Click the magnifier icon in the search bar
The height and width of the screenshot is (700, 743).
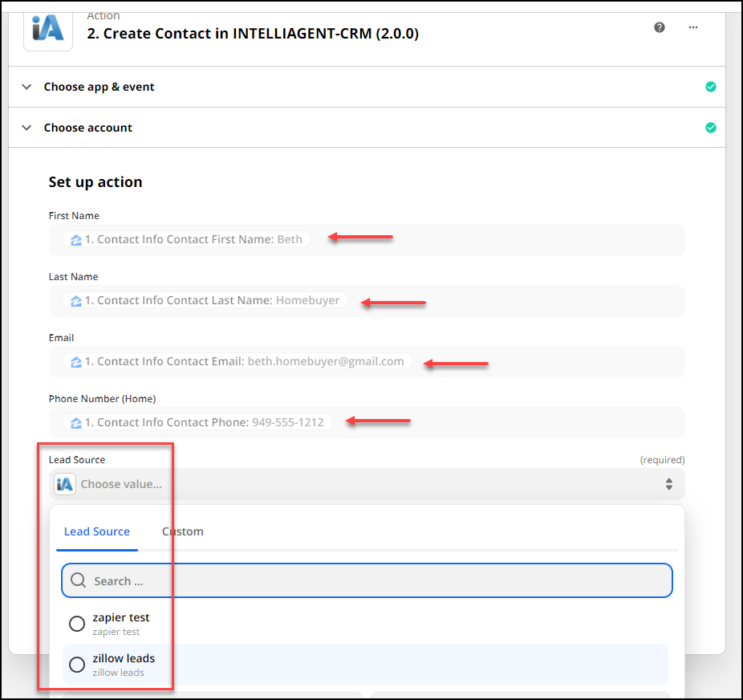(78, 580)
